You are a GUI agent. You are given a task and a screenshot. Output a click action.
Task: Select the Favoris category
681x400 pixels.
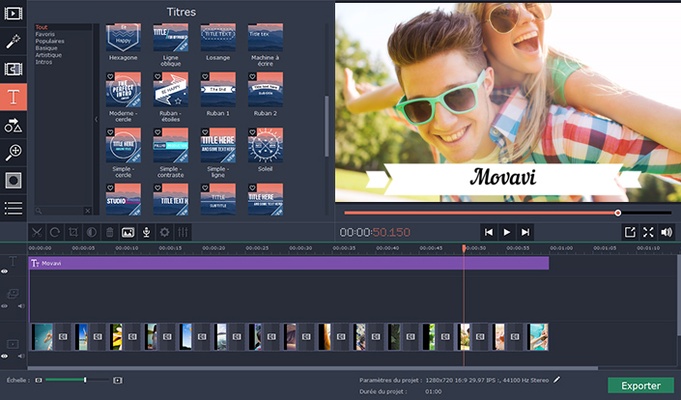[x=45, y=34]
